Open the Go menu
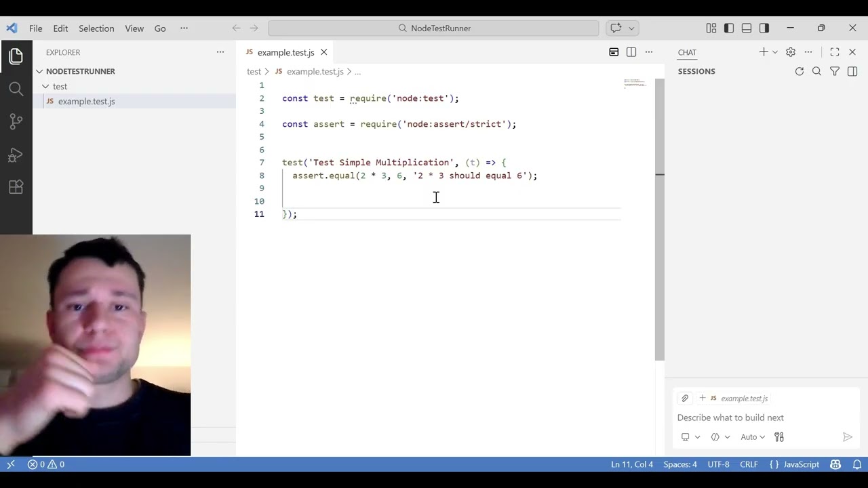 pyautogui.click(x=160, y=28)
